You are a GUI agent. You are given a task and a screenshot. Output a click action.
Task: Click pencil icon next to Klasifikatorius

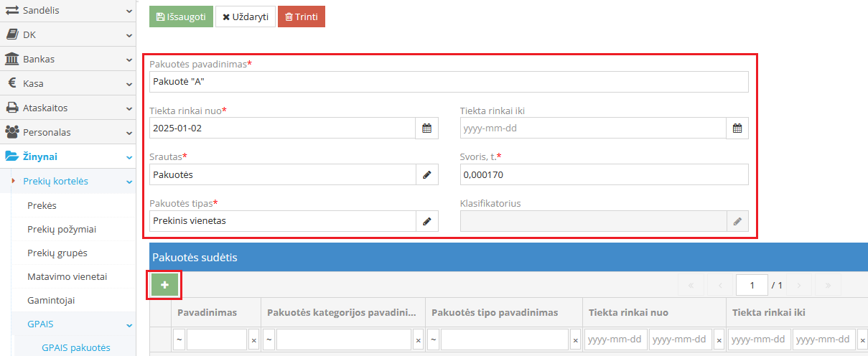tap(737, 221)
